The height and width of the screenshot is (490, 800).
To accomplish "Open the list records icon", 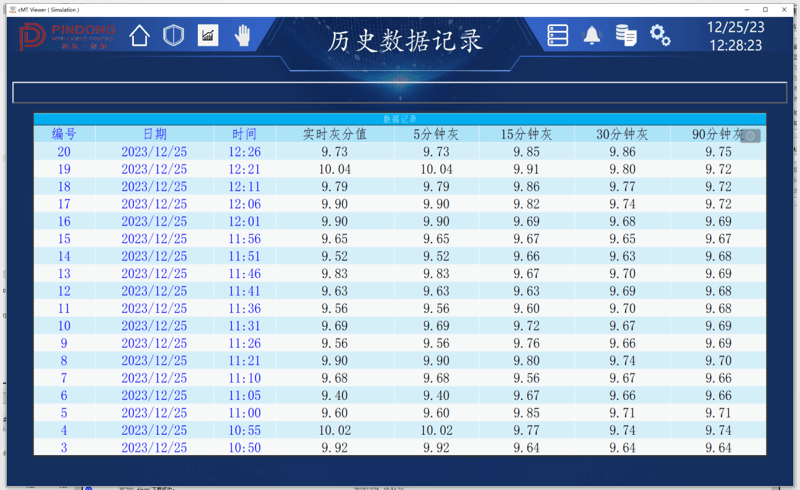I will point(558,36).
